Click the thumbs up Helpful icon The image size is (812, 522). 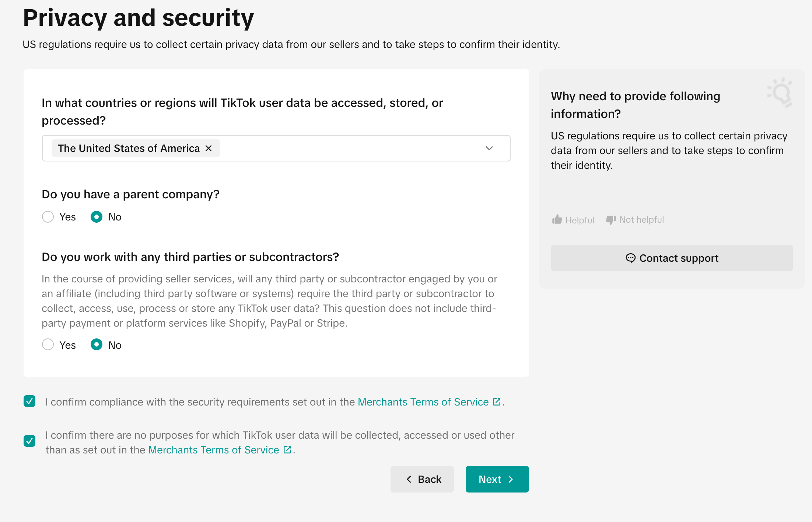point(557,220)
